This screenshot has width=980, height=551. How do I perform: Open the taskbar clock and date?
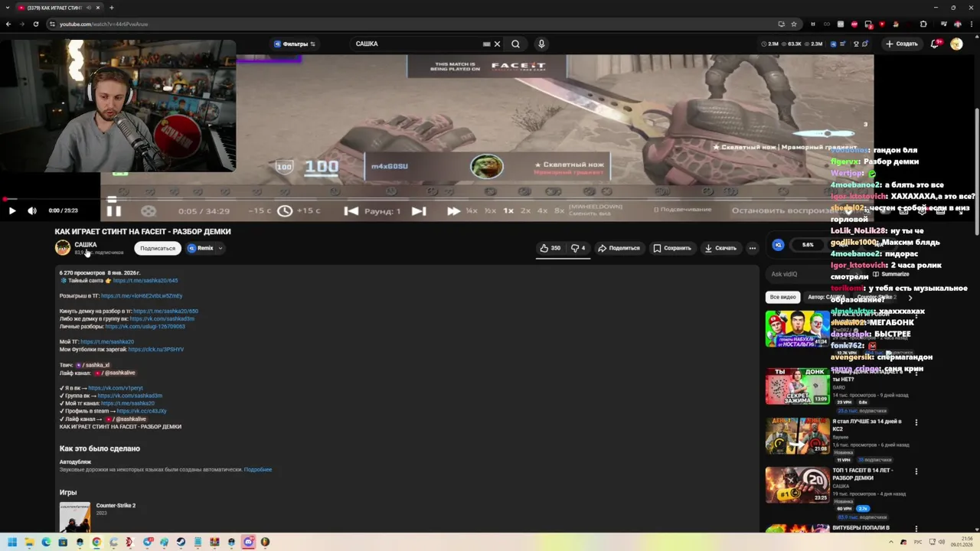coord(962,542)
